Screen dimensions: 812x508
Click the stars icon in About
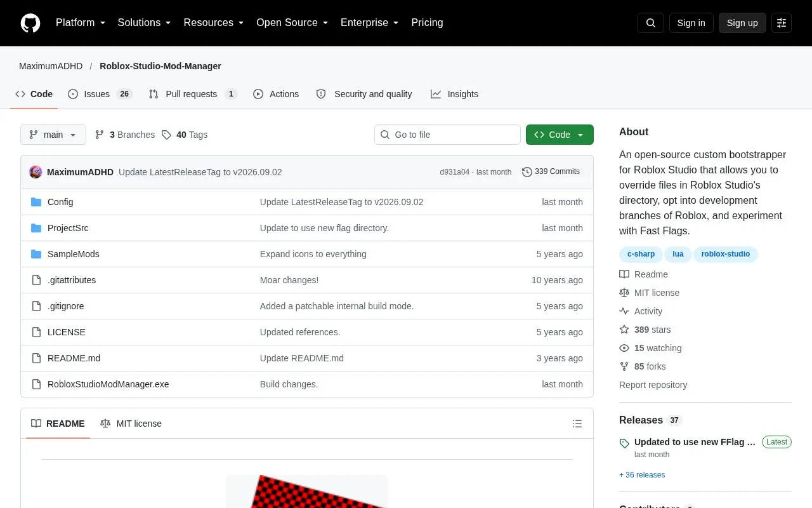[x=624, y=330]
